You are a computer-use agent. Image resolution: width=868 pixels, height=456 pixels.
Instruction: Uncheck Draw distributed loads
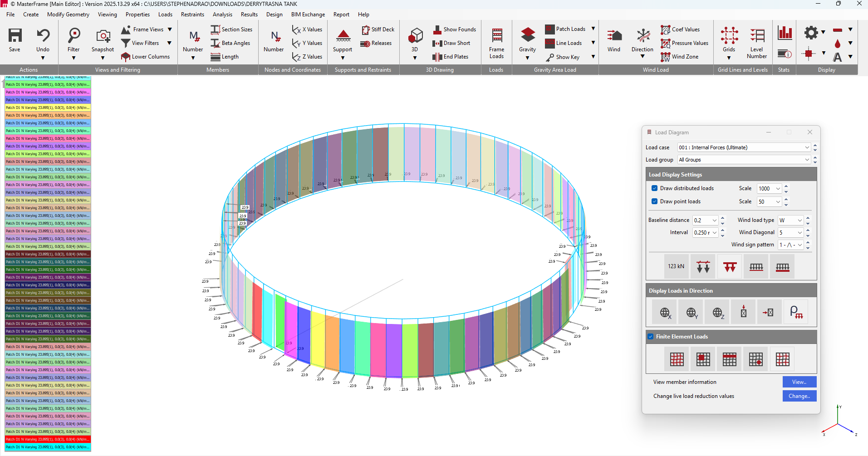pos(655,188)
